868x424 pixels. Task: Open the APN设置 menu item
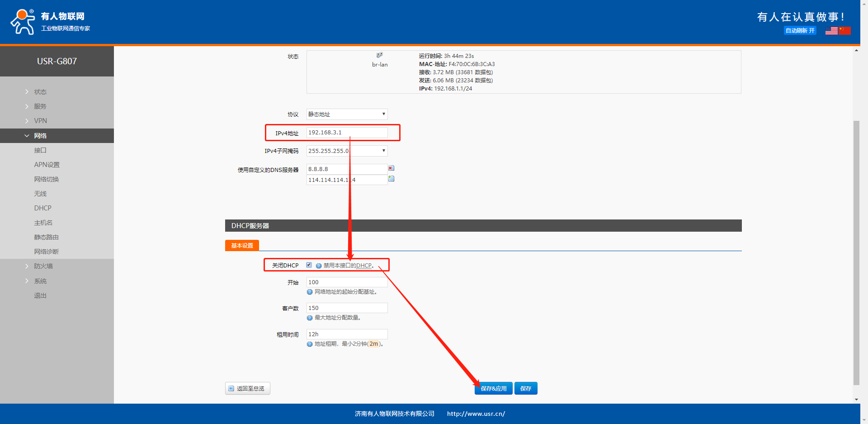point(47,165)
